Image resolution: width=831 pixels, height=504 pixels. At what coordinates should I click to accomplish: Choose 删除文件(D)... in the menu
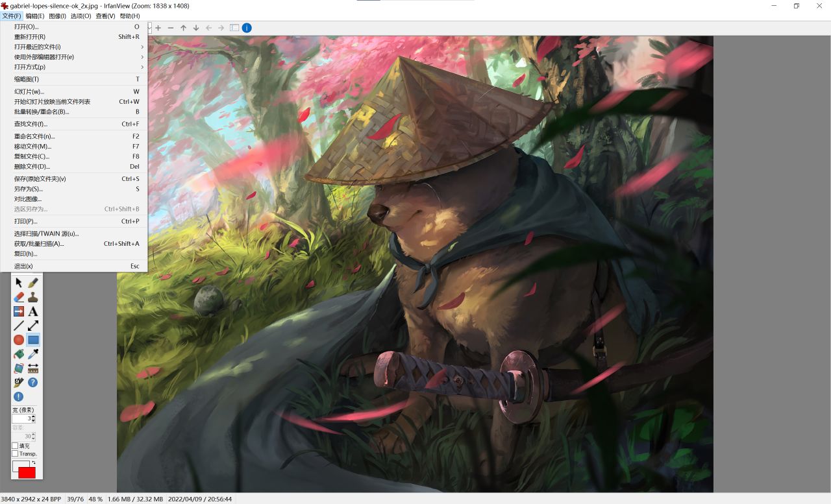click(74, 167)
